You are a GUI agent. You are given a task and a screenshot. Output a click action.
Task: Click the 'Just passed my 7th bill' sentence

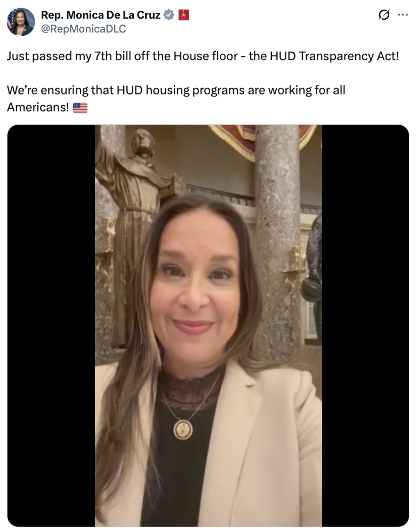pyautogui.click(x=203, y=56)
